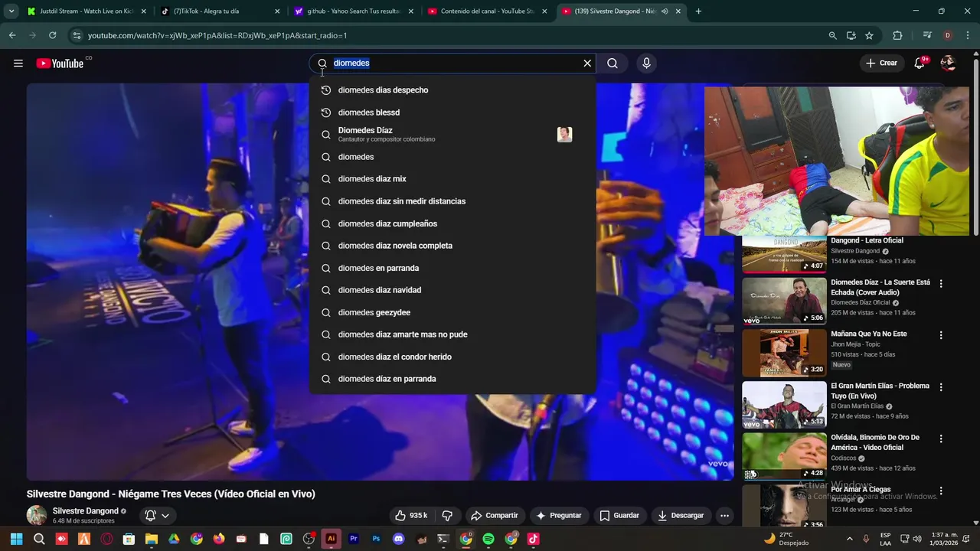Screen dimensions: 980x551
Task: Start voice search with the microphone icon
Action: 646,64
